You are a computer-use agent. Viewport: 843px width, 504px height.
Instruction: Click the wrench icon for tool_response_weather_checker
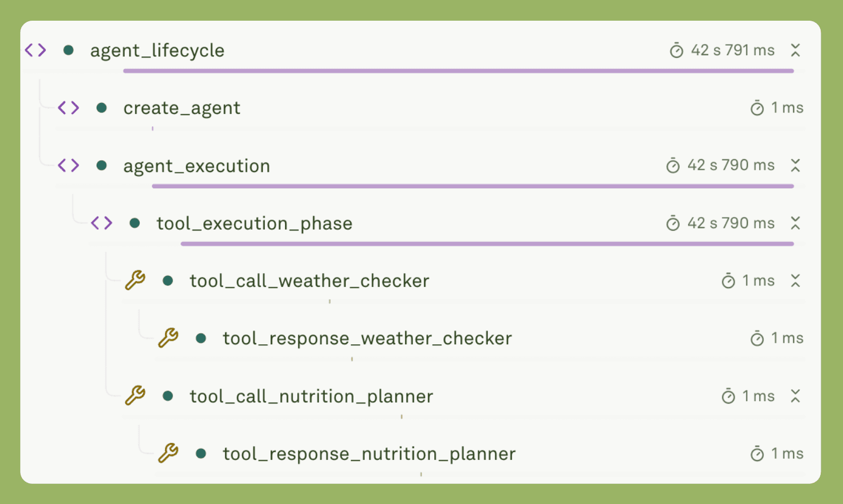point(168,338)
